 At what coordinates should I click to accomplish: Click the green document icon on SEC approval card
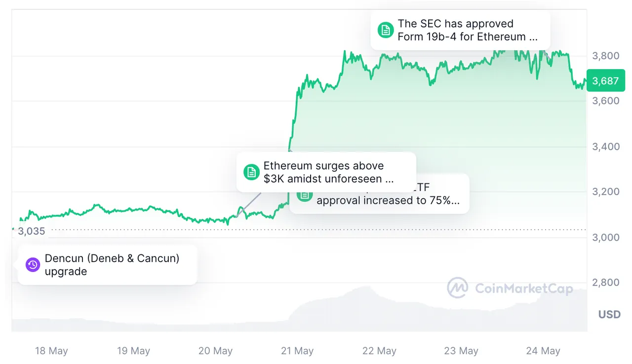tap(386, 30)
